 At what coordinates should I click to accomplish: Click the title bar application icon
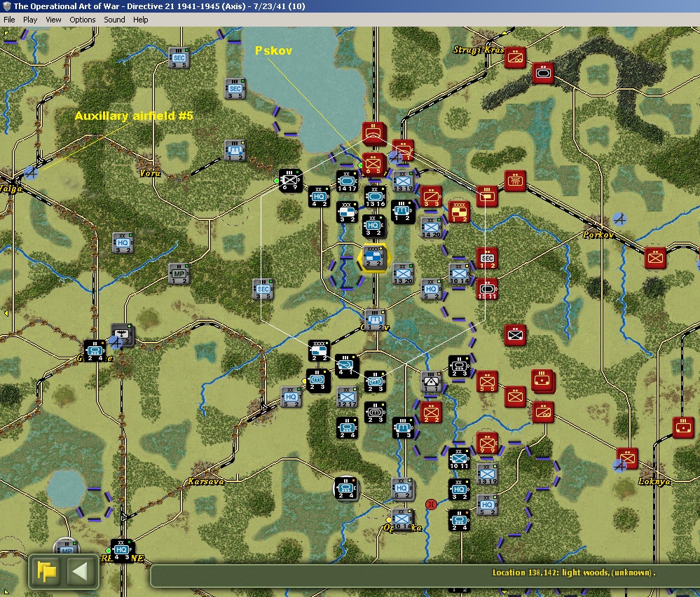tap(7, 6)
